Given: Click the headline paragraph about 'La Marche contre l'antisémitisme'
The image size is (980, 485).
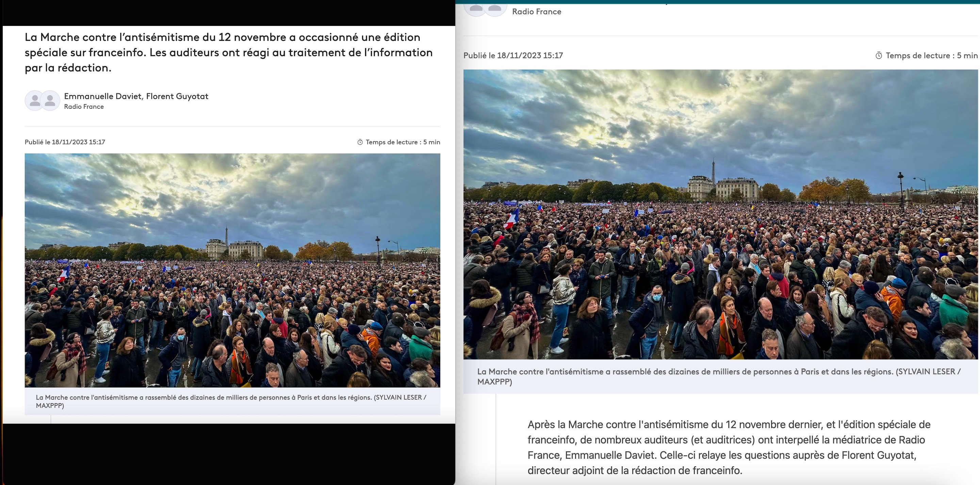Looking at the screenshot, I should tap(228, 52).
